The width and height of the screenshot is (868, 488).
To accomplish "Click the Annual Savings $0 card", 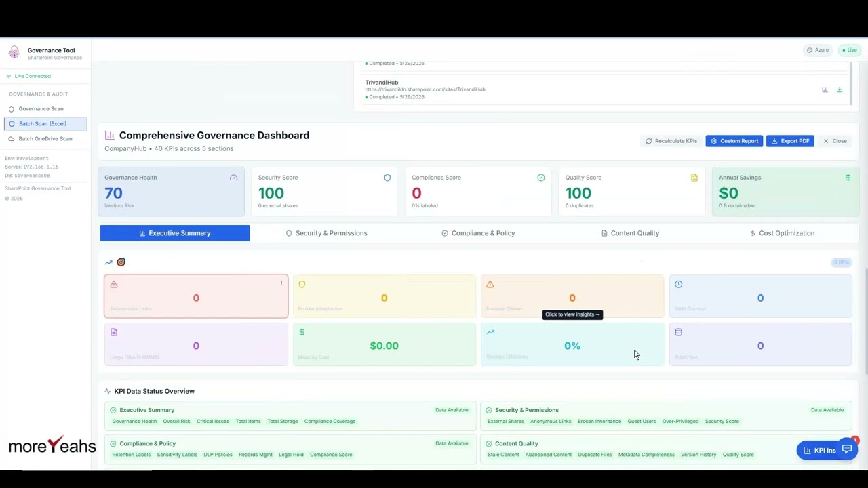I will (785, 192).
